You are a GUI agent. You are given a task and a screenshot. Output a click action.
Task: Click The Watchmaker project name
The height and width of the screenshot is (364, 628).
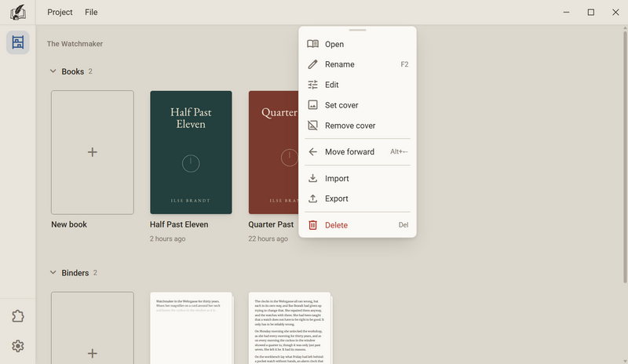(x=75, y=44)
